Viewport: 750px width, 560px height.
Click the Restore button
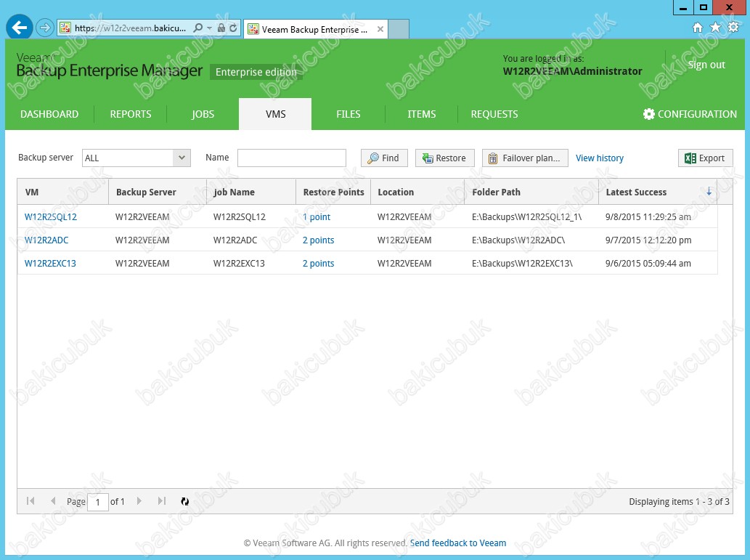pyautogui.click(x=445, y=158)
